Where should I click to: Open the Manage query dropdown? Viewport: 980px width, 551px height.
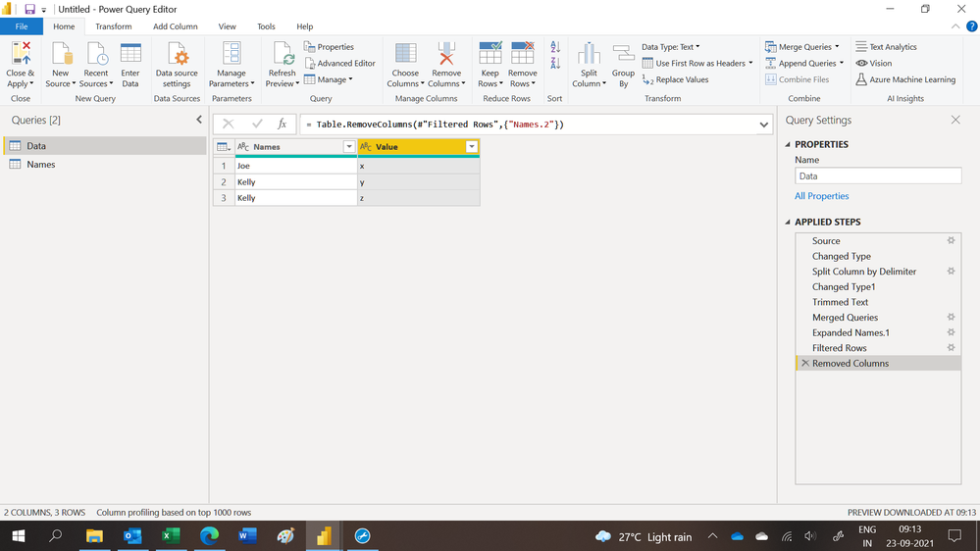pyautogui.click(x=329, y=79)
